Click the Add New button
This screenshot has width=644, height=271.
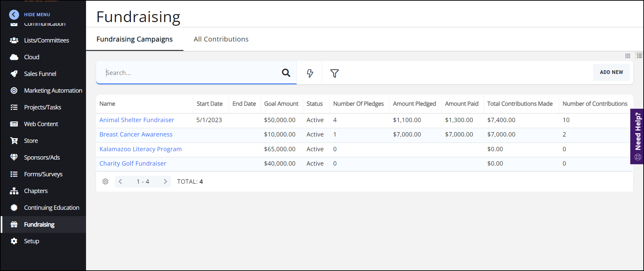point(611,72)
